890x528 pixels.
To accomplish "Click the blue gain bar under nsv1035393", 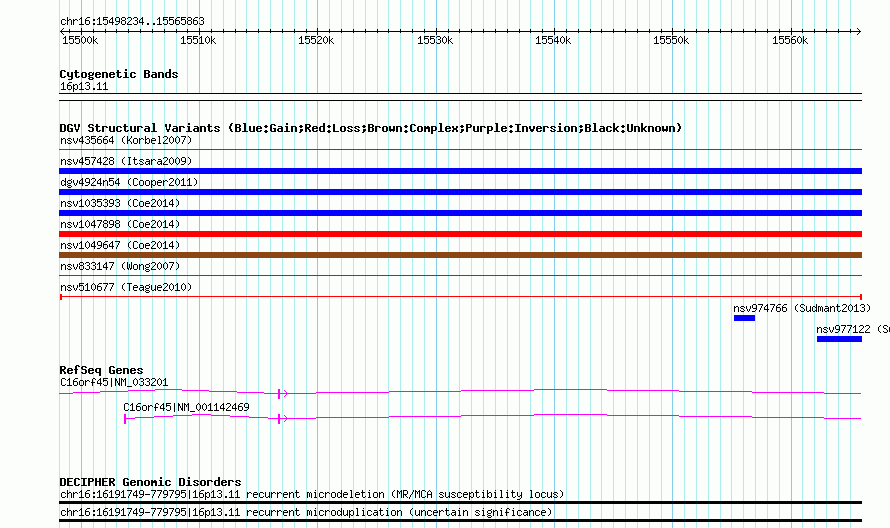I will click(x=460, y=213).
